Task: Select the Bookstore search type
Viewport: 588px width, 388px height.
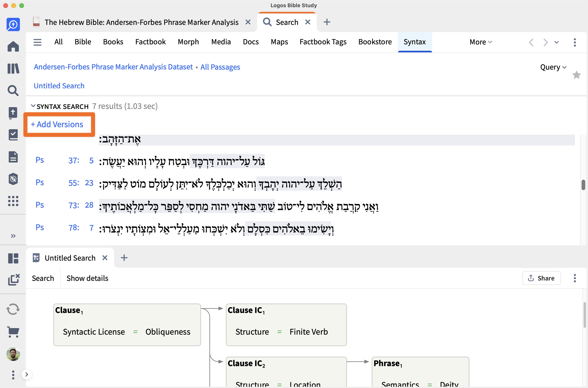Action: tap(375, 42)
